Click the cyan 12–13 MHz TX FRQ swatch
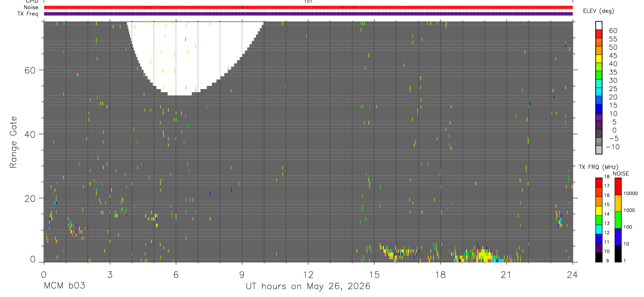The width and height of the screenshot is (644, 297). pos(598,229)
